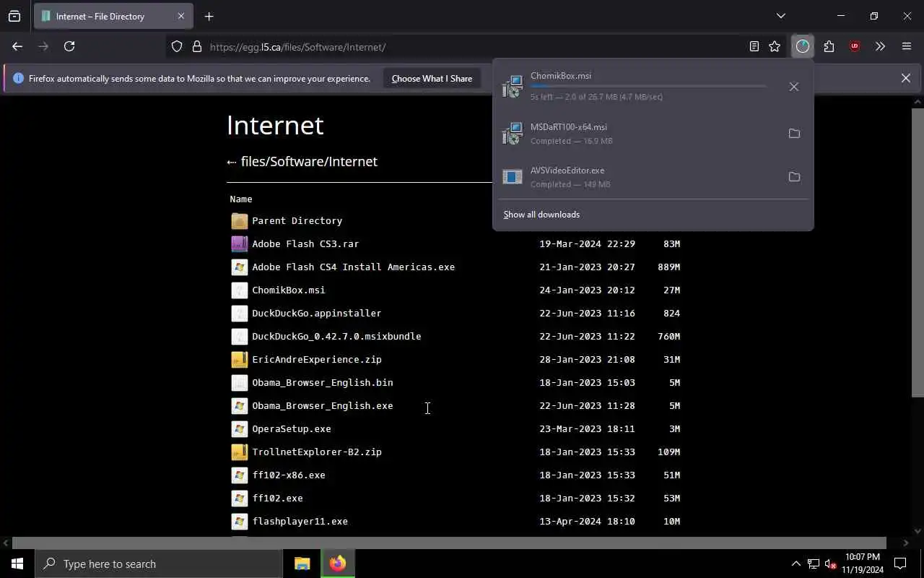Screen dimensions: 924x578
Task: Click the Adobe Flash CS3.rar archive icon
Action: coord(240,243)
